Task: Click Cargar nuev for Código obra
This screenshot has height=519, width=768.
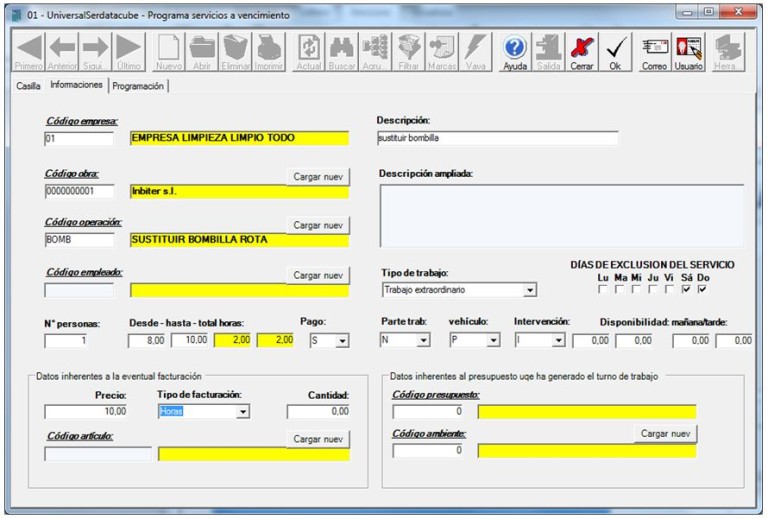Action: (318, 177)
